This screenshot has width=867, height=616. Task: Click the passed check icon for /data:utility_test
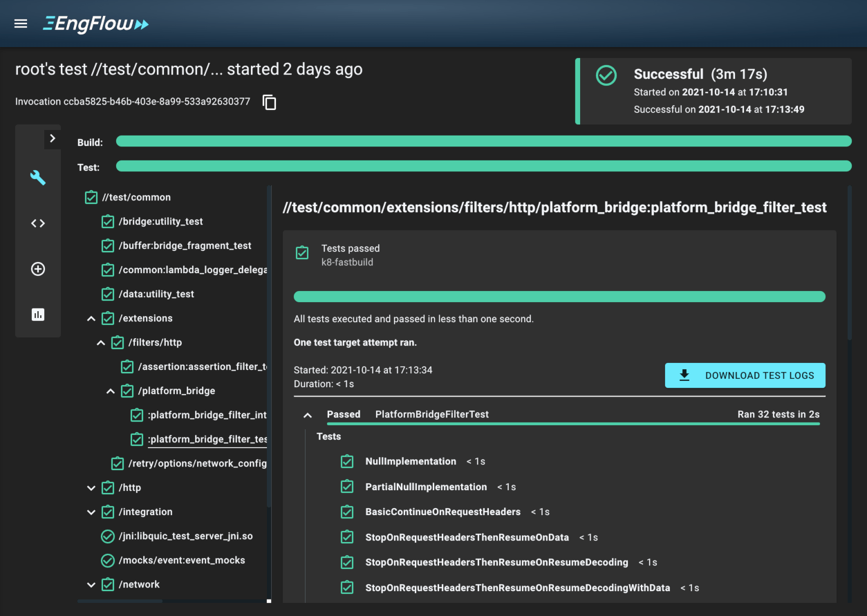click(108, 294)
